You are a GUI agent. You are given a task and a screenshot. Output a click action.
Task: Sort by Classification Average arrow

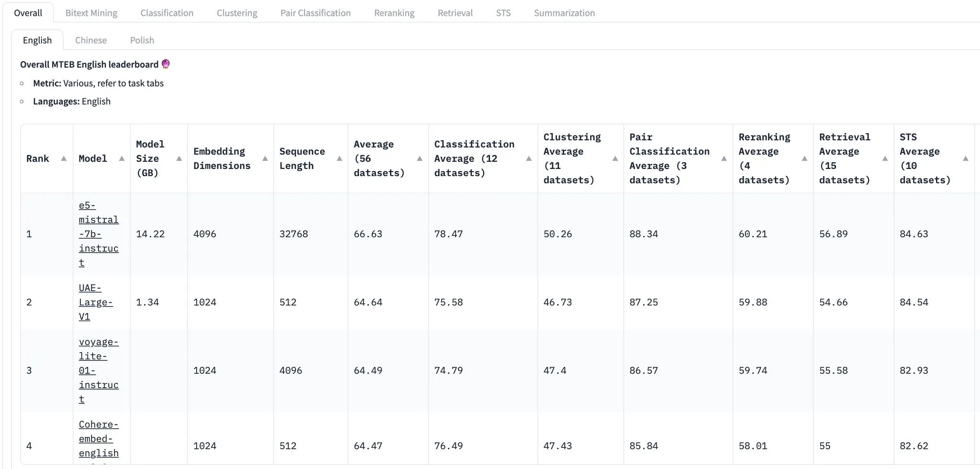[529, 158]
